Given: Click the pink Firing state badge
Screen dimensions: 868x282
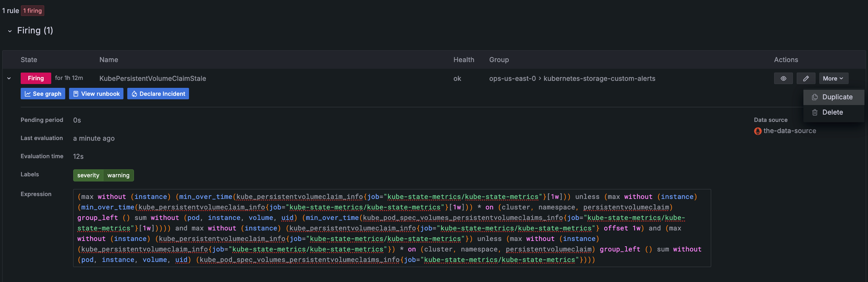Looking at the screenshot, I should click(36, 78).
